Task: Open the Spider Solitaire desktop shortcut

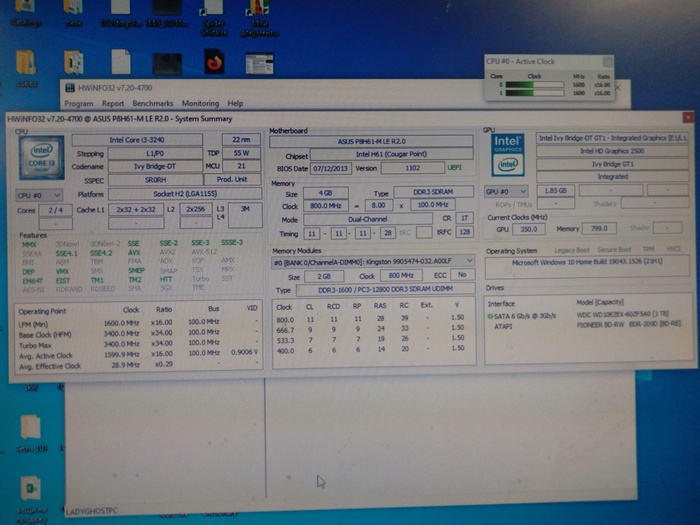Action: 214,18
